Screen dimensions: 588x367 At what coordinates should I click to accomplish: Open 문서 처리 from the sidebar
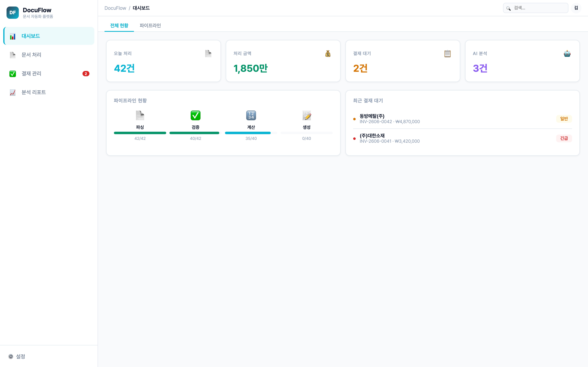(x=31, y=55)
